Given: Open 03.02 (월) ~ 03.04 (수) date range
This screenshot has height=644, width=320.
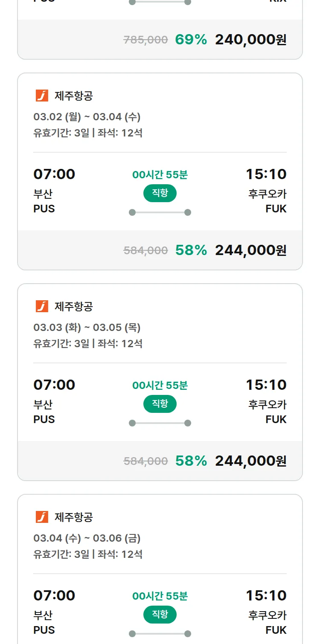Looking at the screenshot, I should 87,117.
